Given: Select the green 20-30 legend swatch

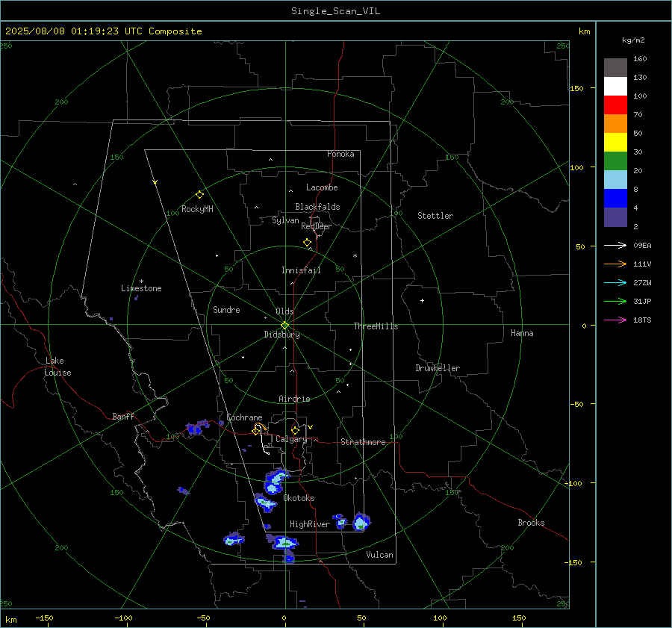Looking at the screenshot, I should (615, 161).
